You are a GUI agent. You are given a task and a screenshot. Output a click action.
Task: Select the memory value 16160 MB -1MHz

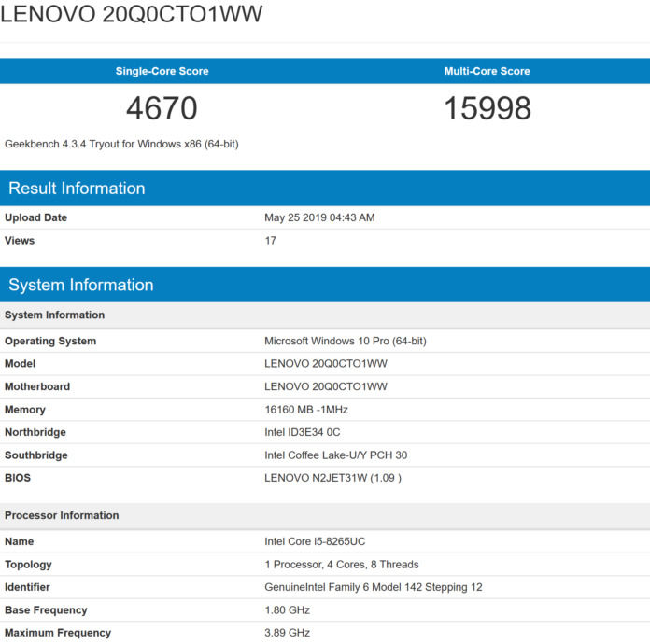click(306, 410)
